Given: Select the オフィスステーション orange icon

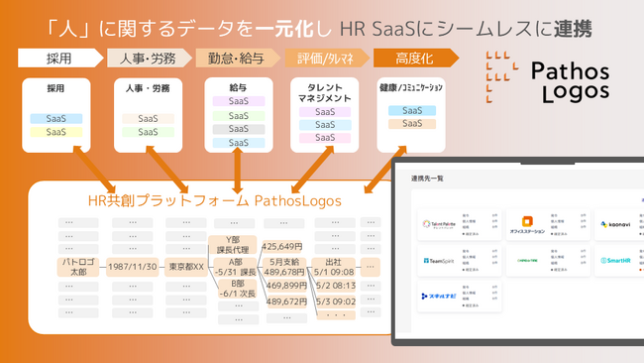Looking at the screenshot, I should 527,221.
